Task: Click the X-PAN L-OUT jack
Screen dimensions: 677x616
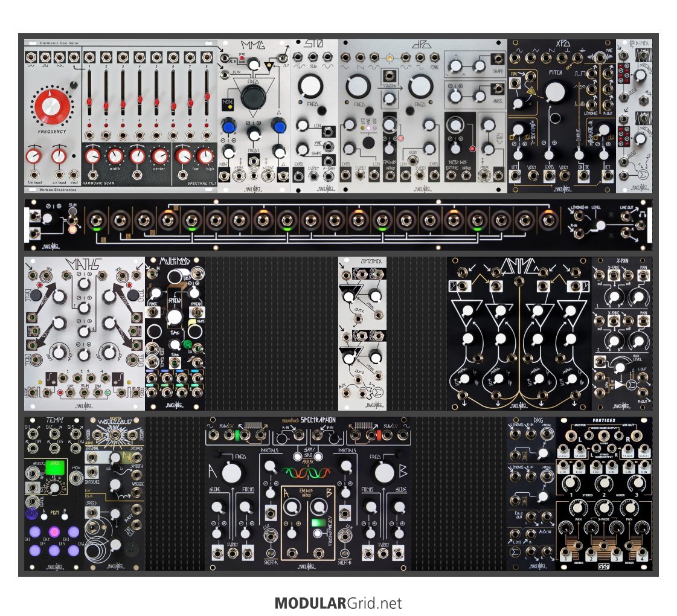Action: pos(643,377)
